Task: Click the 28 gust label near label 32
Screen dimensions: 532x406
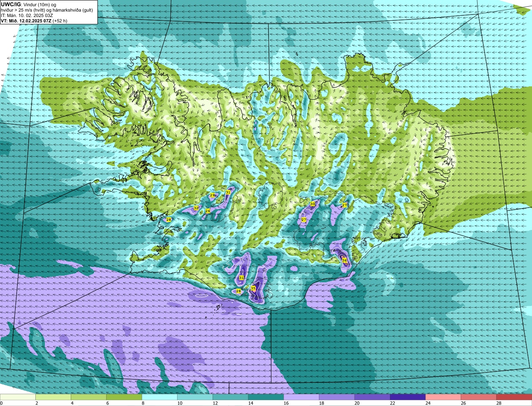Action: click(x=169, y=220)
